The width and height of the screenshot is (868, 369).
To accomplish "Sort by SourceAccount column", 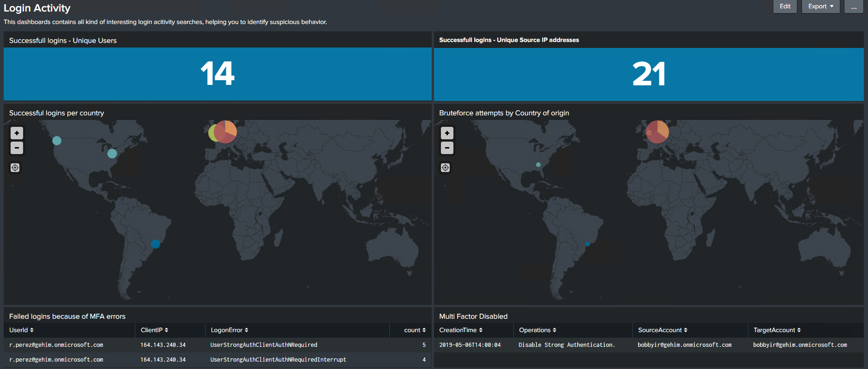I will [x=663, y=330].
